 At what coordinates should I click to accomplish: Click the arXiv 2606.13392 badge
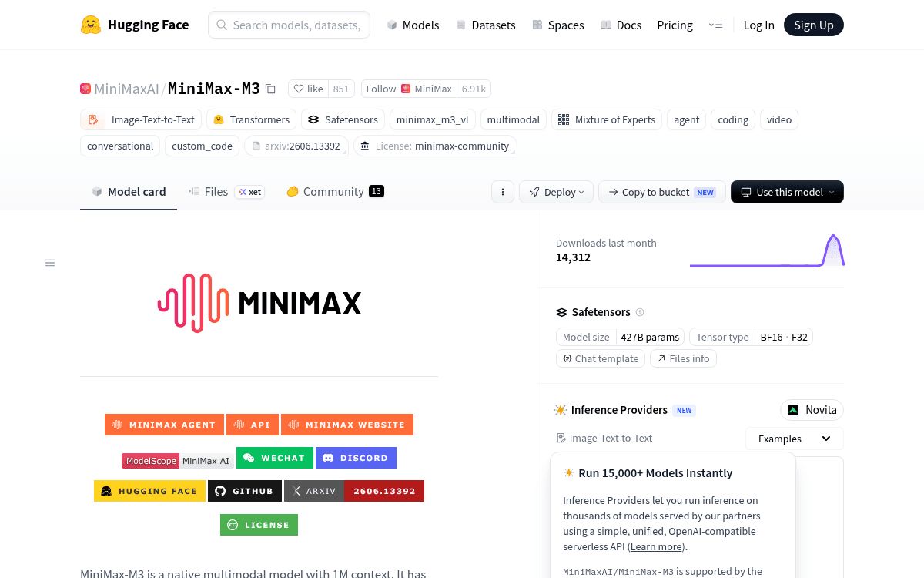coord(354,491)
